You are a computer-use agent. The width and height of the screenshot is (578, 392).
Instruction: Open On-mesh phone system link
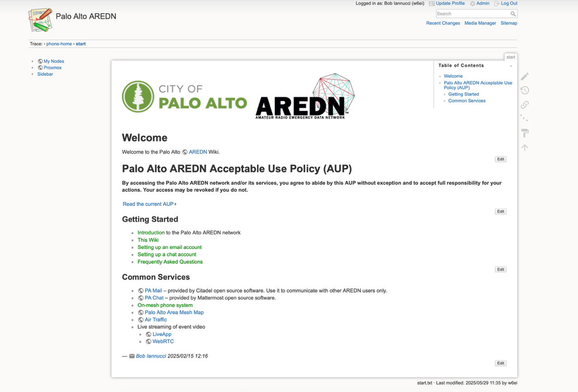coord(165,305)
